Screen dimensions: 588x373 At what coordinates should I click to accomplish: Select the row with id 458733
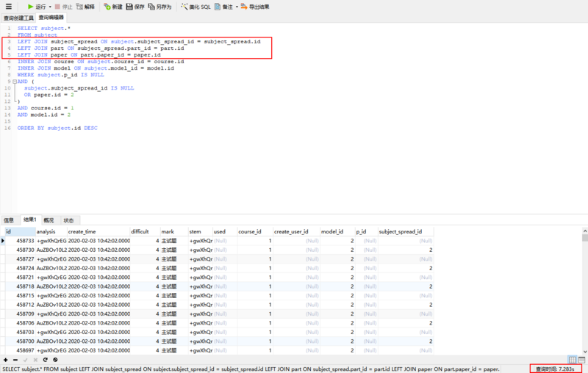[219, 241]
